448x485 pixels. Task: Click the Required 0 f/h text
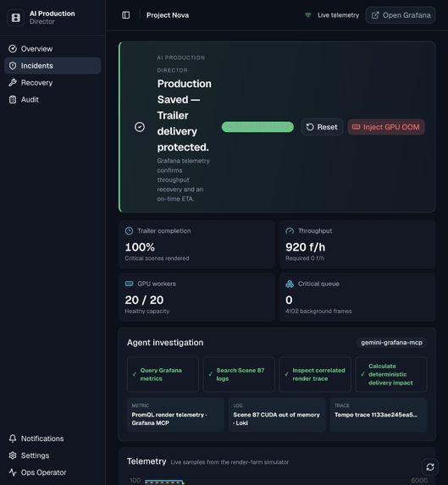305,258
